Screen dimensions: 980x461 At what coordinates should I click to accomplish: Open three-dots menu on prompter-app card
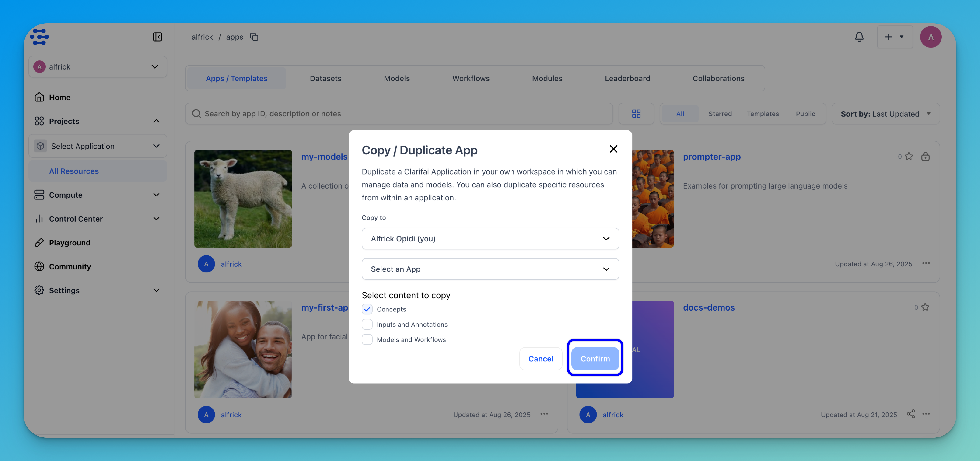926,263
